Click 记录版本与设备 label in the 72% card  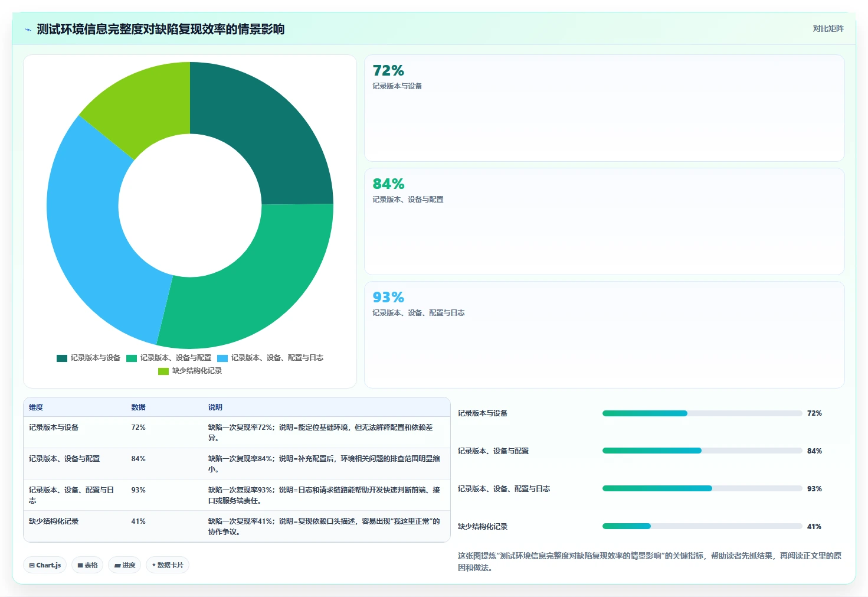point(397,86)
